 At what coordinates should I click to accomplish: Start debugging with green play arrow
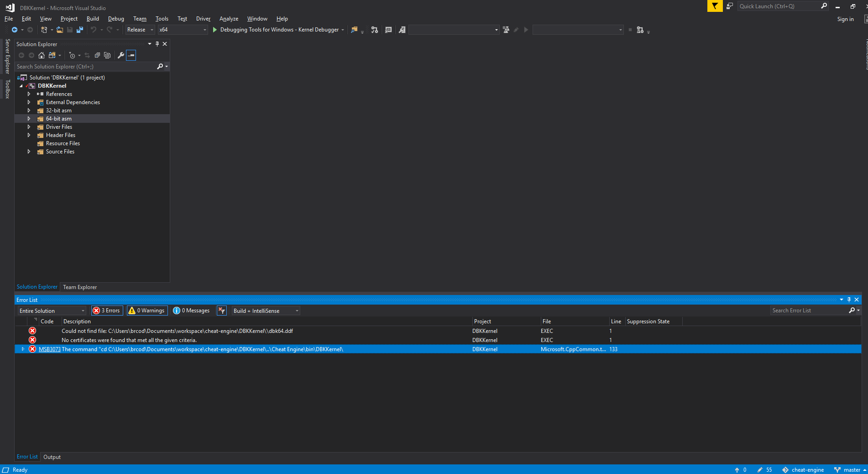(214, 30)
